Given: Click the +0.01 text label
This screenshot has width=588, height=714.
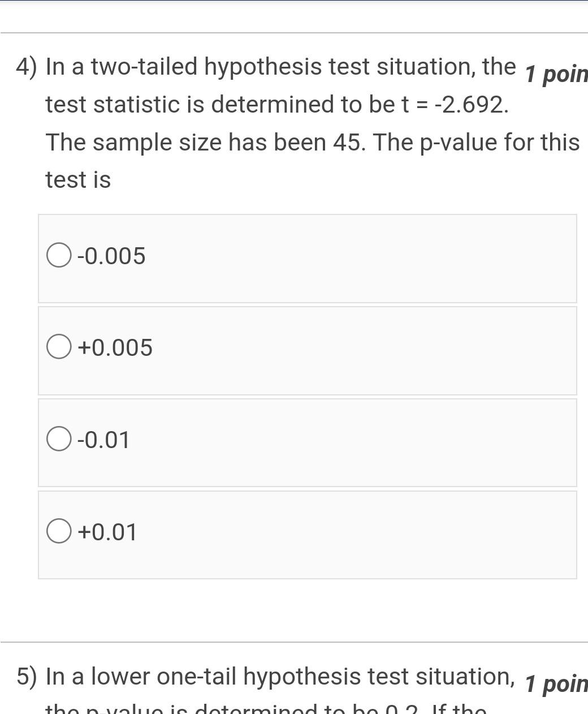Looking at the screenshot, I should click(x=106, y=531).
